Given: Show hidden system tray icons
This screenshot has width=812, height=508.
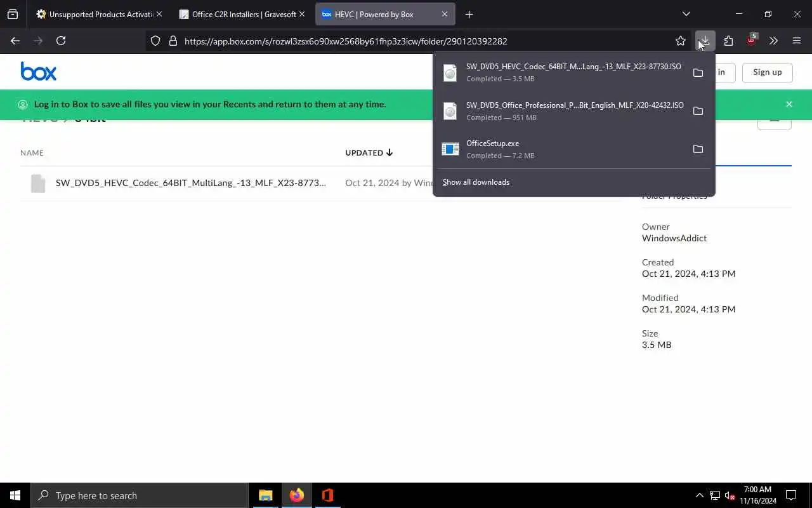Looking at the screenshot, I should 699,495.
